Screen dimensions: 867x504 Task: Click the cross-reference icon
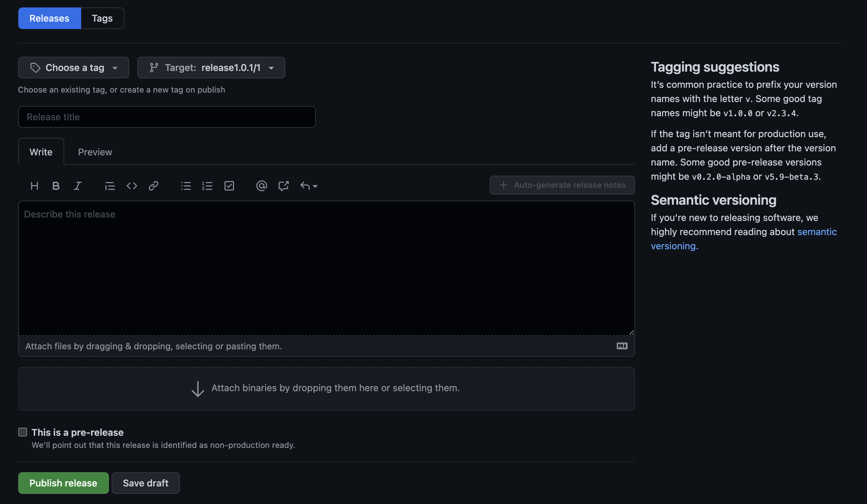coord(283,186)
